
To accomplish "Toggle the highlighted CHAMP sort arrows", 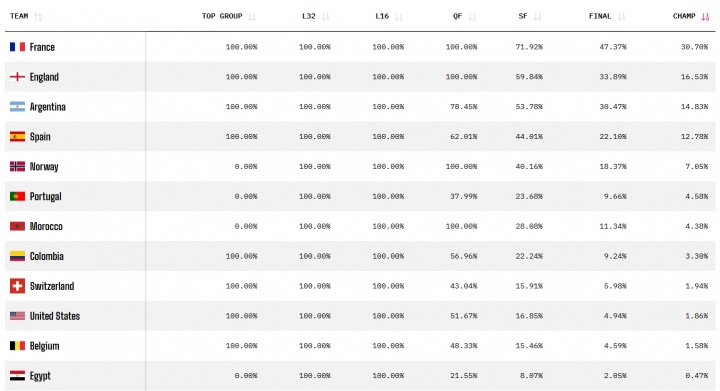I will [x=705, y=17].
